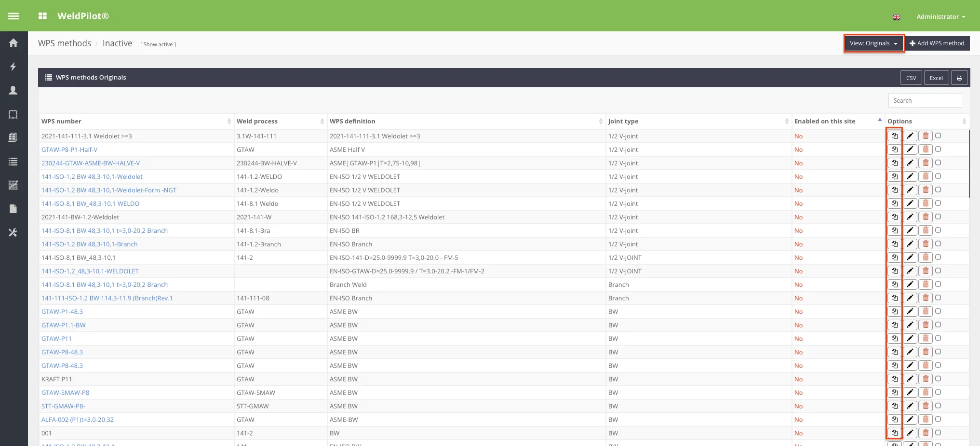Edit the GTAW-P11 method
Viewport: 980px width, 446px height.
pyautogui.click(x=910, y=338)
